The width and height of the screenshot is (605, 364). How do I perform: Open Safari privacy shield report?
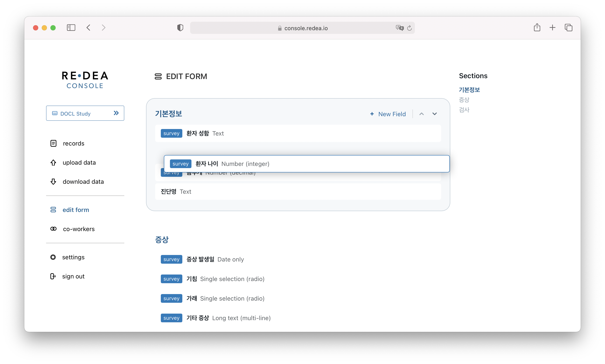point(180,28)
